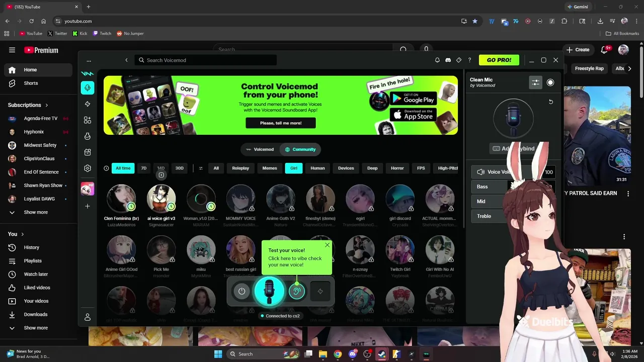Screen dimensions: 644x362
Task: Select the Roleplay category
Action: click(x=240, y=168)
